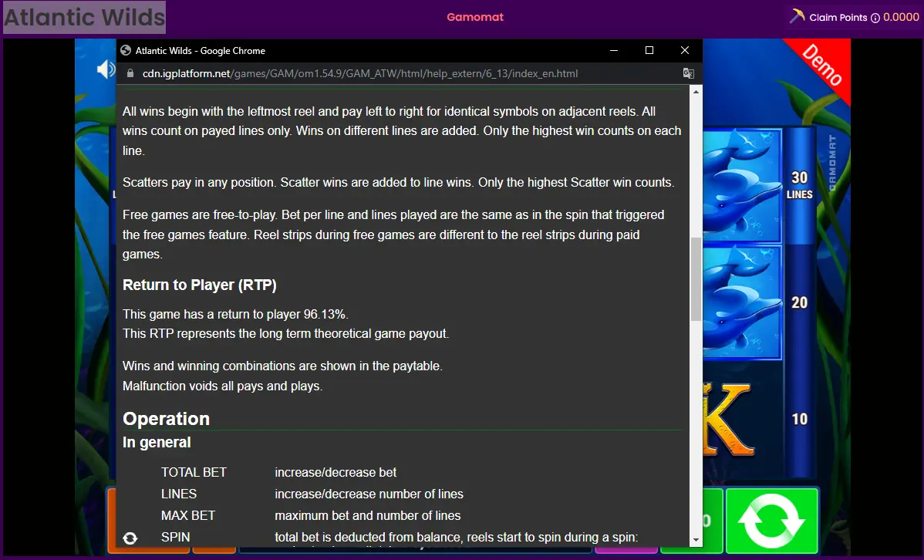Click the Return to Player (RTP) heading
Viewport: 924px width, 560px height.
(x=199, y=285)
